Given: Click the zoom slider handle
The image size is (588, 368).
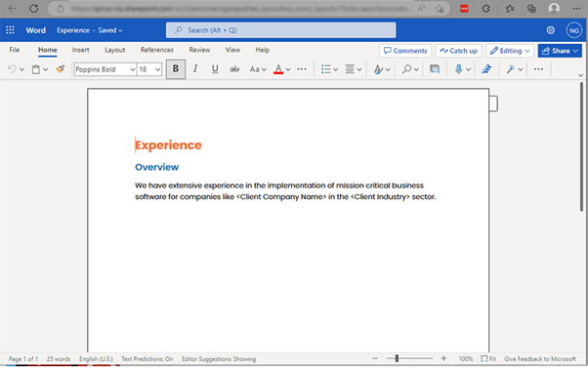Looking at the screenshot, I should pyautogui.click(x=397, y=358).
